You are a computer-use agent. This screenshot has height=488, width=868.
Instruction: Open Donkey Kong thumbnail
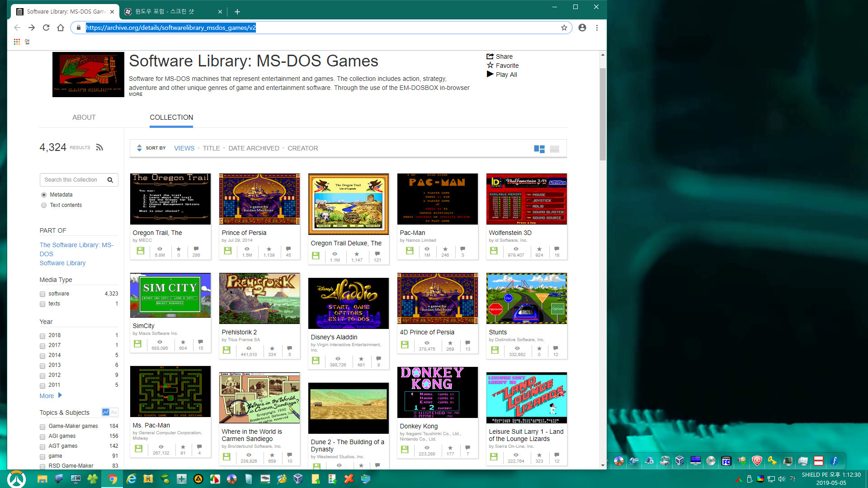click(x=438, y=392)
